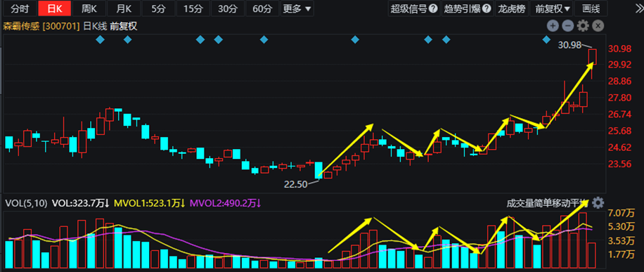Click the 成交量简单移动平均 label
The width and height of the screenshot is (644, 272).
click(547, 203)
